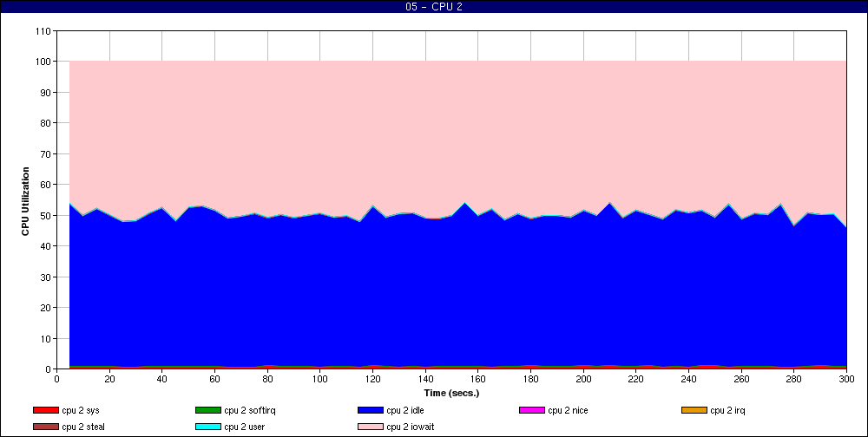Click the y-axis label 100

click(43, 62)
